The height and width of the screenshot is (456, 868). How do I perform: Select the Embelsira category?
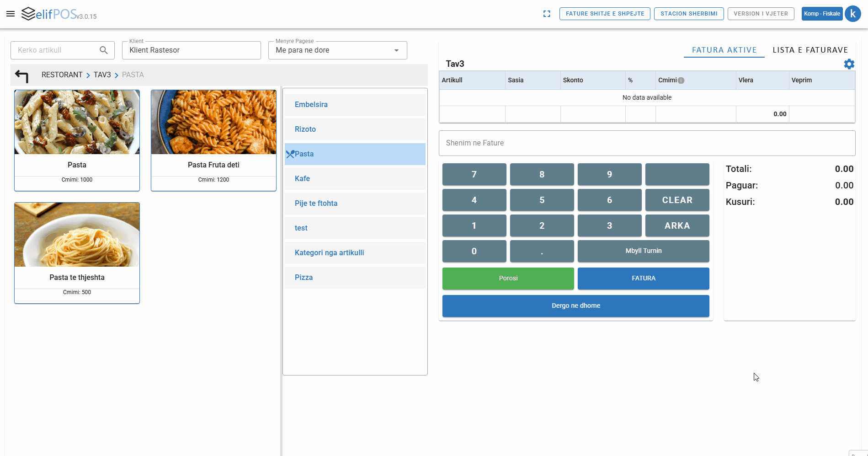pos(355,105)
